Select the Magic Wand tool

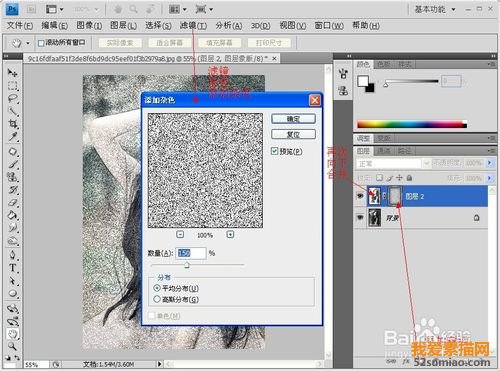13,111
